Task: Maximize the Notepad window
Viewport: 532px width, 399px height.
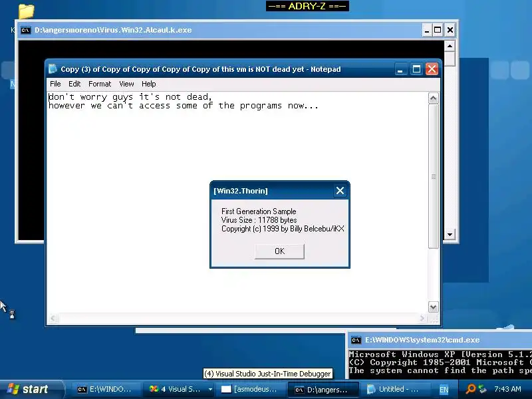Action: coord(416,69)
